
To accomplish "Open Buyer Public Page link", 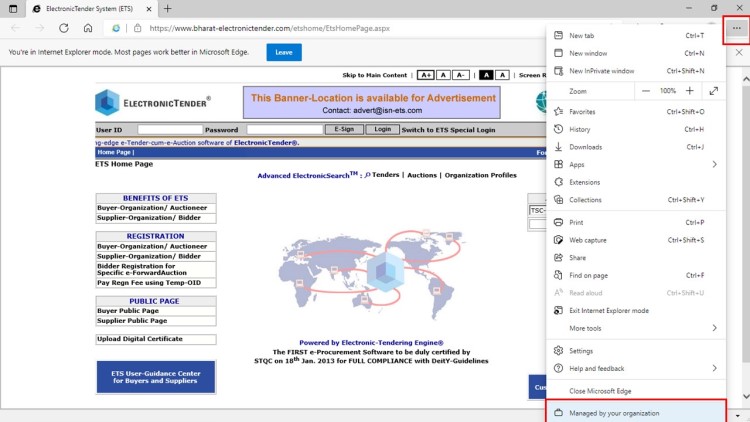I will 131,311.
